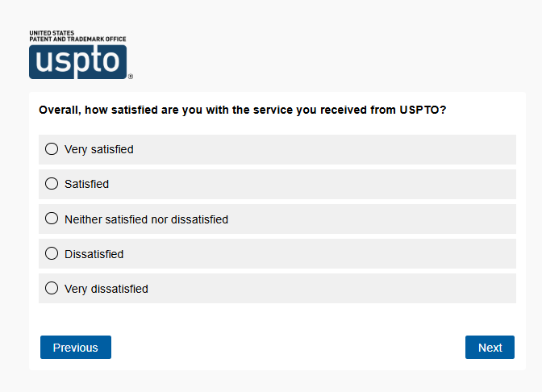
Task: Click the overall satisfaction question heading
Action: [x=242, y=110]
